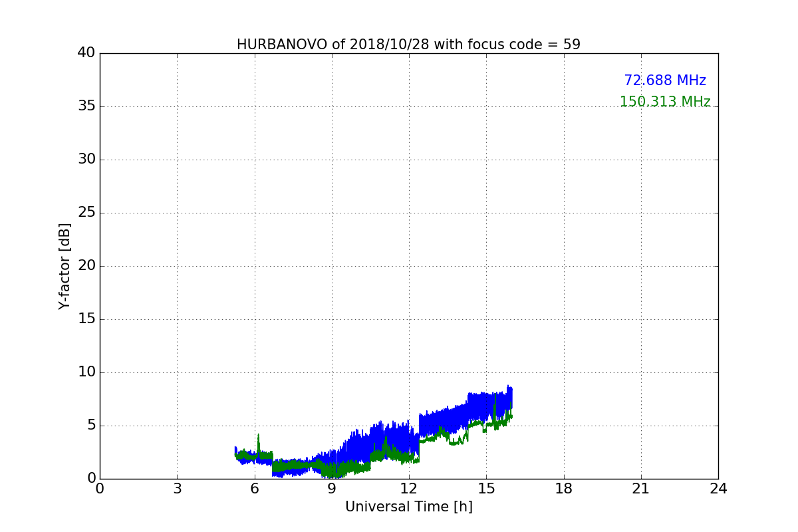
Task: Select the green '150.313 MHz' legend label
Action: tap(665, 102)
